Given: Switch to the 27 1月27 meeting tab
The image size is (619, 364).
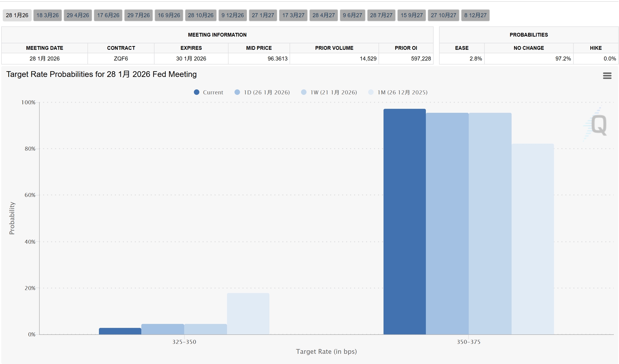Looking at the screenshot, I should 263,15.
